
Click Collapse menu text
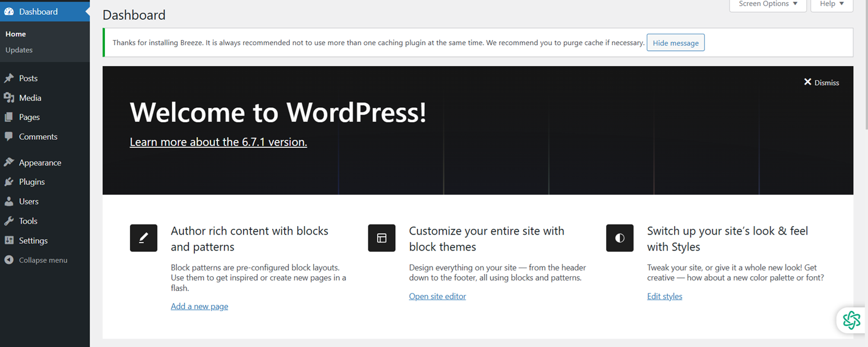pyautogui.click(x=43, y=260)
